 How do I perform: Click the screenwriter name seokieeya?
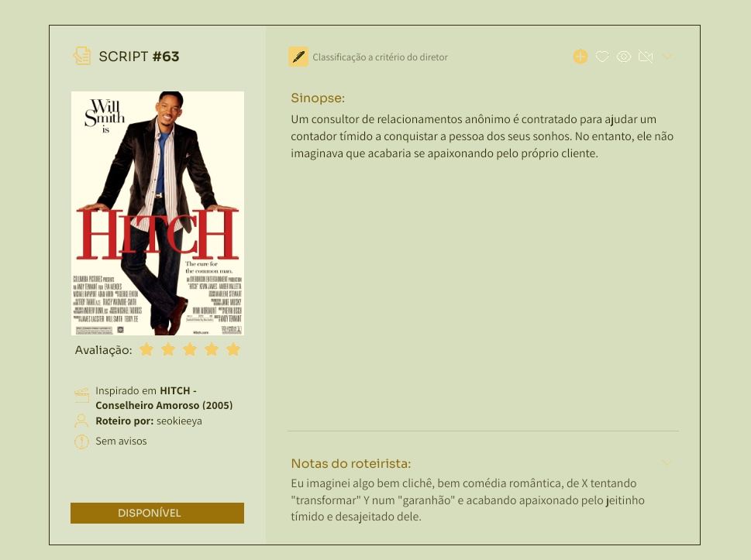(x=179, y=421)
